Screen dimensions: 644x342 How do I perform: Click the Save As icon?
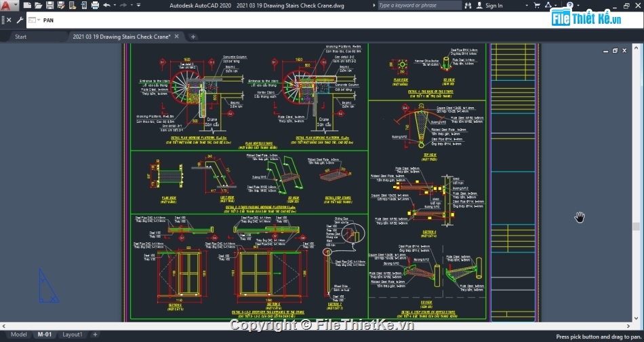click(61, 5)
